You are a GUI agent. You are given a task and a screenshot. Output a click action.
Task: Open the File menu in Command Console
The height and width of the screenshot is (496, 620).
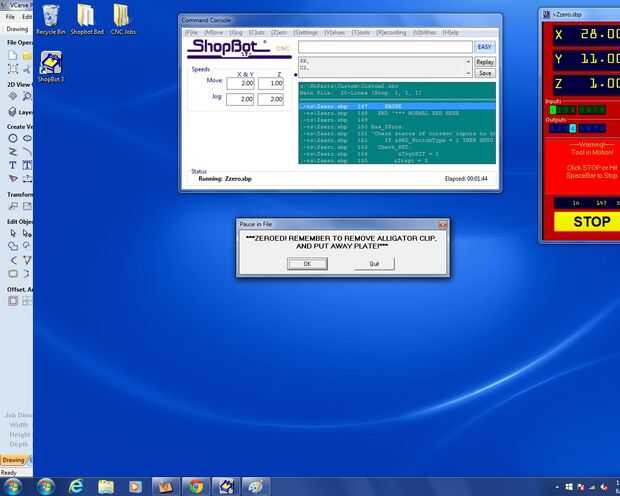coord(192,32)
